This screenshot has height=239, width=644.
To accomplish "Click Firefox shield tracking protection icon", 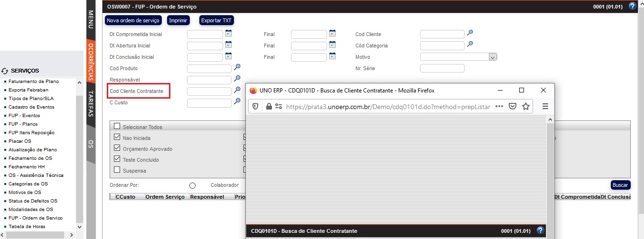I will (255, 107).
